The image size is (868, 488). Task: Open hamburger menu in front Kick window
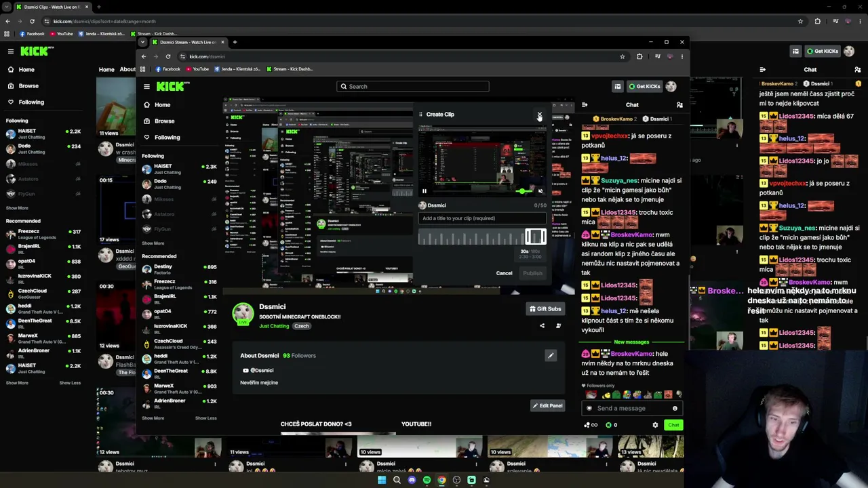coord(146,86)
